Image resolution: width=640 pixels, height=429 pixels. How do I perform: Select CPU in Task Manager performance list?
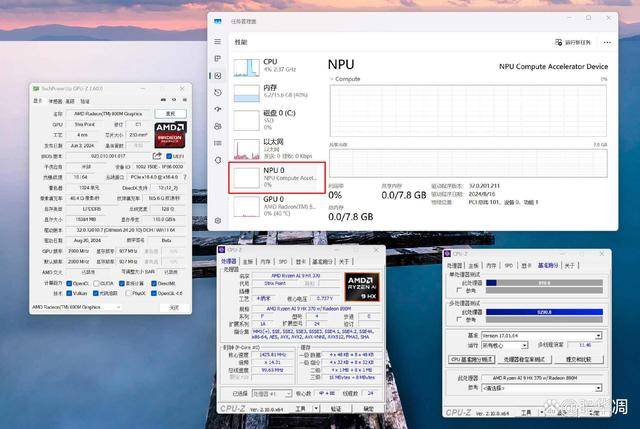coord(278,67)
